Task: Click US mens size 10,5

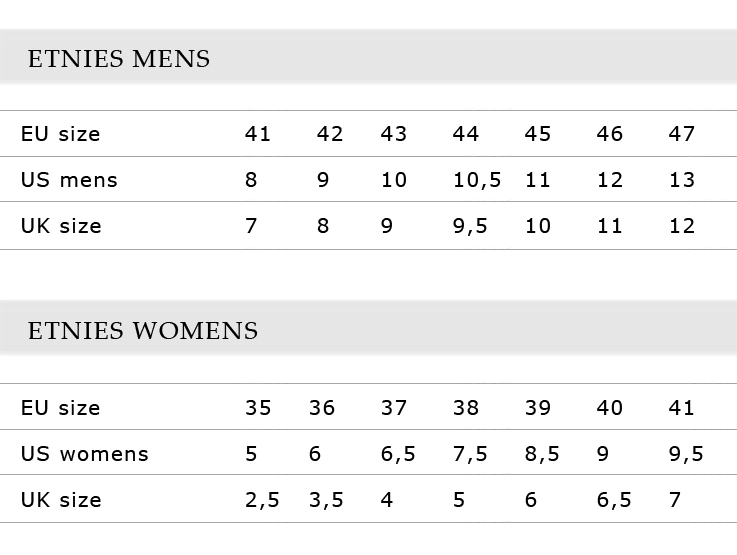Action: click(x=477, y=180)
